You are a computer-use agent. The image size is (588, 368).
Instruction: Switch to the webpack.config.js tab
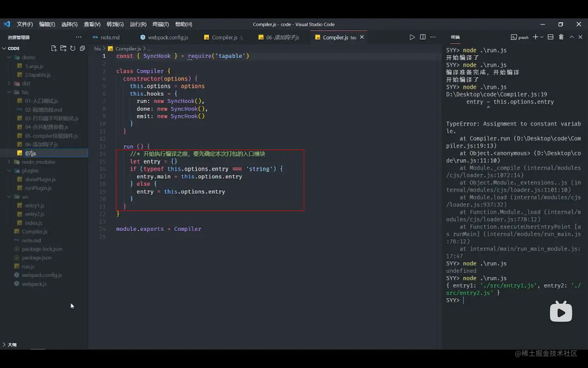point(168,37)
